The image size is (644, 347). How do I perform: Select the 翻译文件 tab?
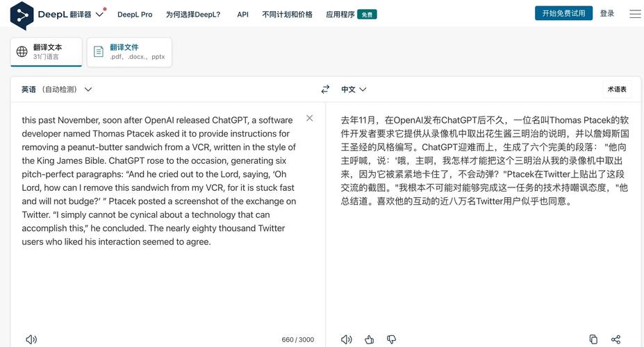point(129,51)
